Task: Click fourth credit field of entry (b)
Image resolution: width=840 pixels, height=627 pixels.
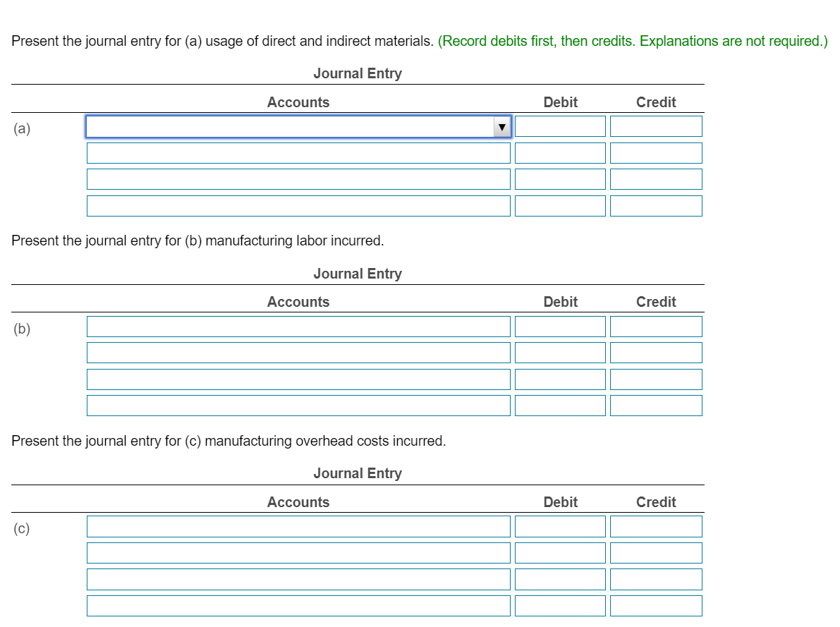Action: point(656,406)
